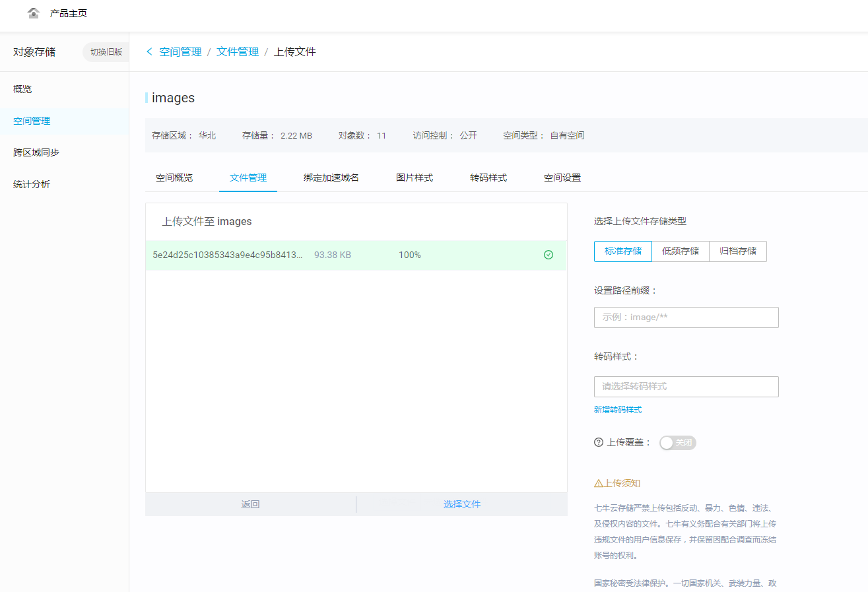868x592 pixels.
Task: Click the warning icon next to 上传须知
Action: coord(599,483)
